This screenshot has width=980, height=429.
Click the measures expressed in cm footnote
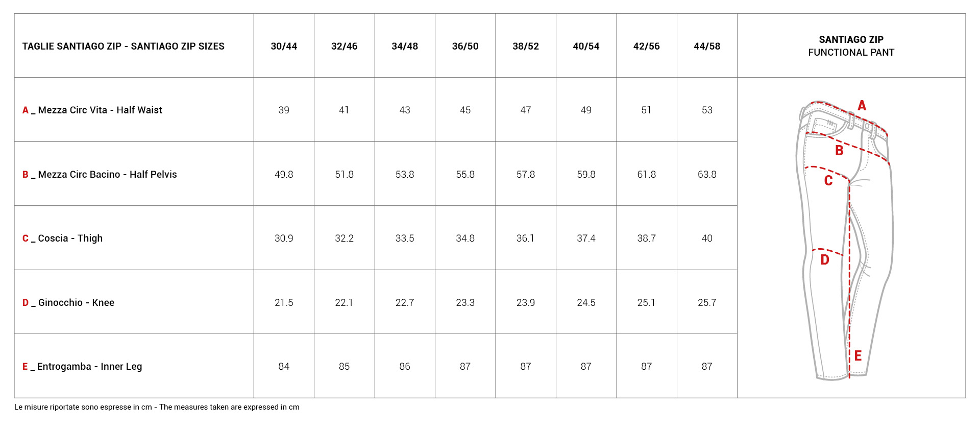pyautogui.click(x=157, y=407)
